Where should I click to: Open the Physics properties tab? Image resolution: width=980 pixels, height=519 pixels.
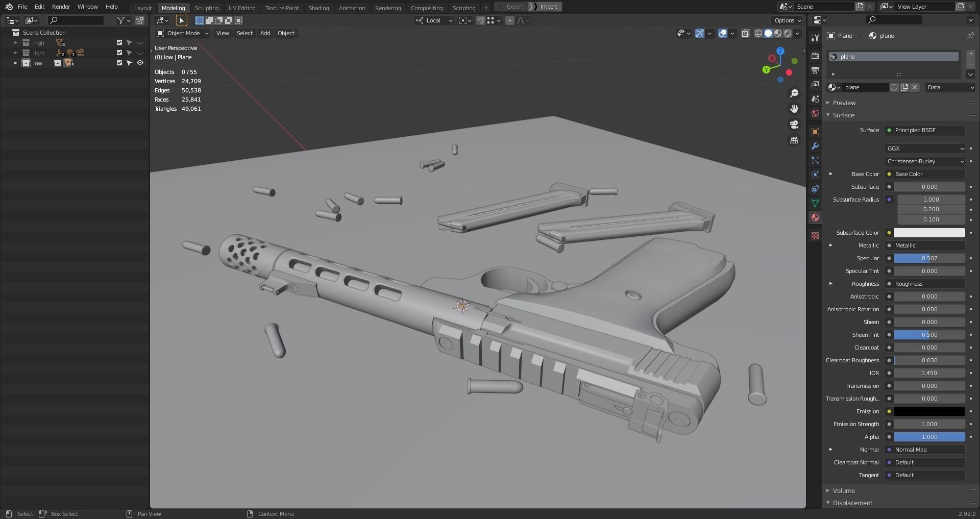pos(815,175)
